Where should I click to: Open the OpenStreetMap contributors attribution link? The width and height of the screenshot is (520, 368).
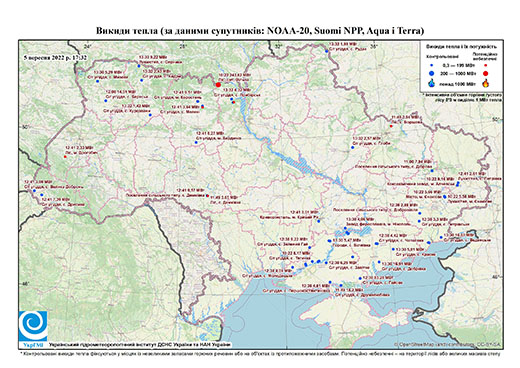click(447, 344)
